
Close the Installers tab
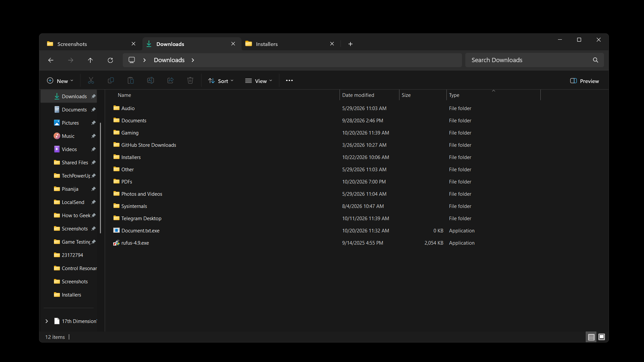tap(332, 44)
